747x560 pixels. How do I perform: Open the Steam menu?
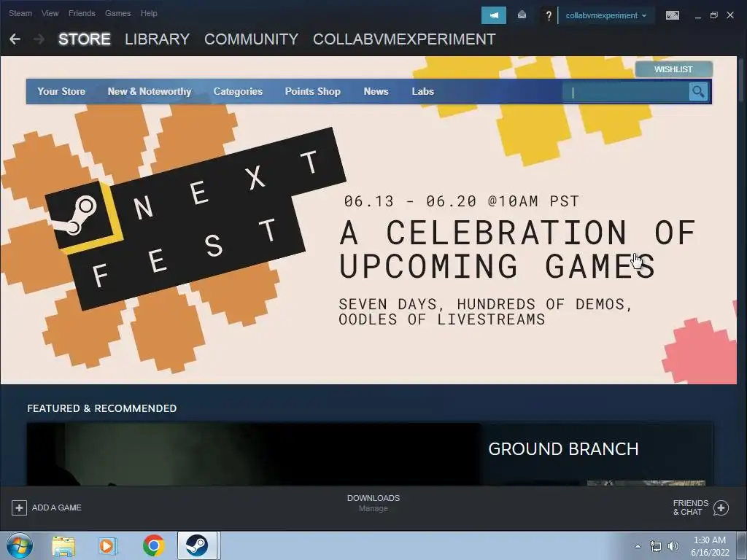coord(20,13)
